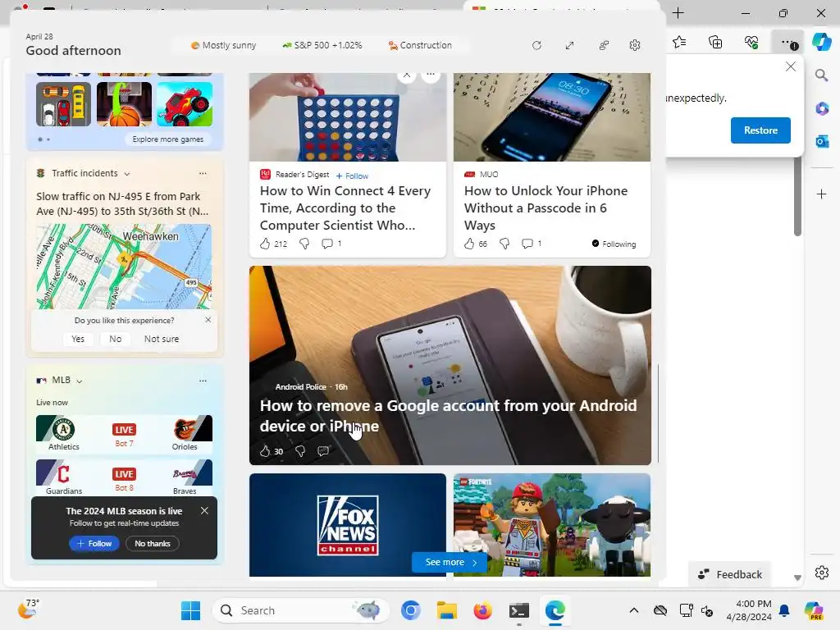Open Edge favorites star icon
This screenshot has width=840, height=630.
679,42
